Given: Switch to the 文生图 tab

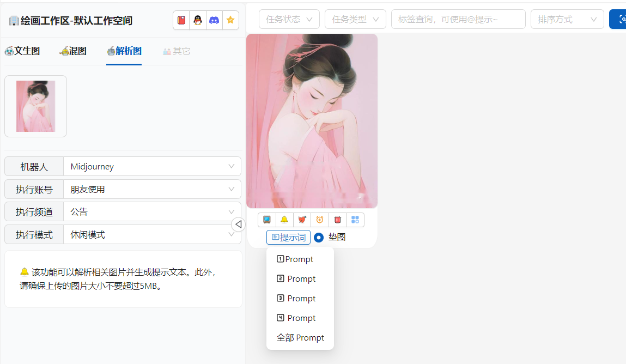Looking at the screenshot, I should [22, 51].
